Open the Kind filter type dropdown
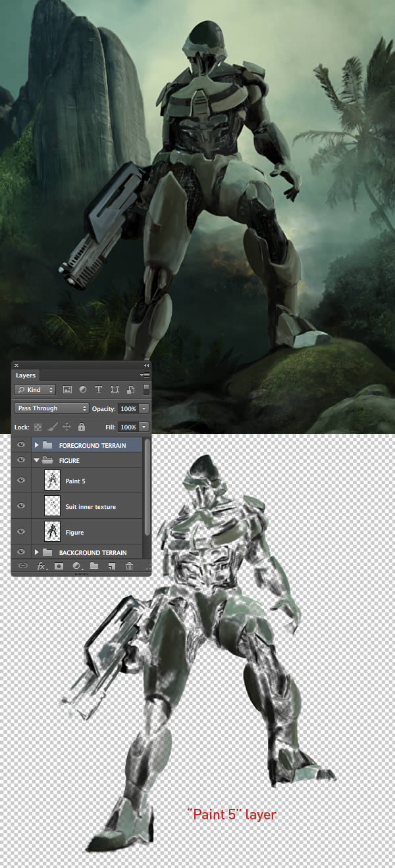The width and height of the screenshot is (395, 868). coord(35,390)
